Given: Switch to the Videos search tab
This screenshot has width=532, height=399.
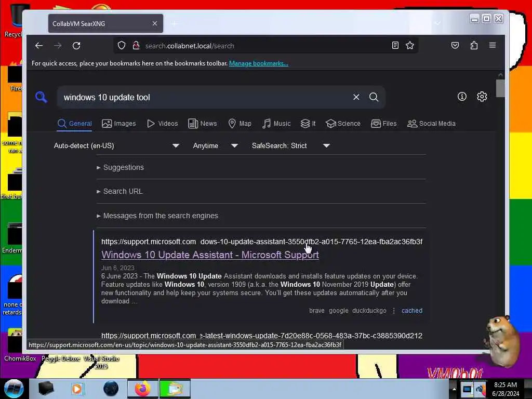Looking at the screenshot, I should click(x=163, y=124).
